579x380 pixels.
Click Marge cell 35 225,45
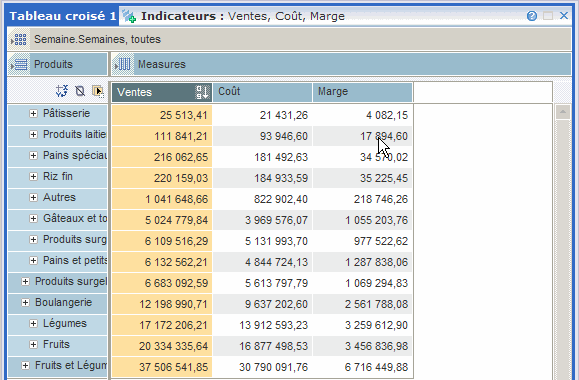pyautogui.click(x=363, y=178)
